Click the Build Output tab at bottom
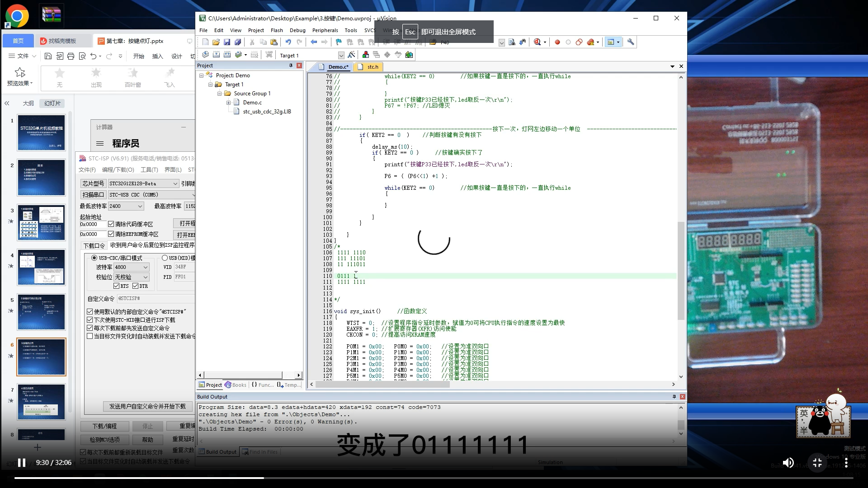The image size is (868, 488). [217, 452]
